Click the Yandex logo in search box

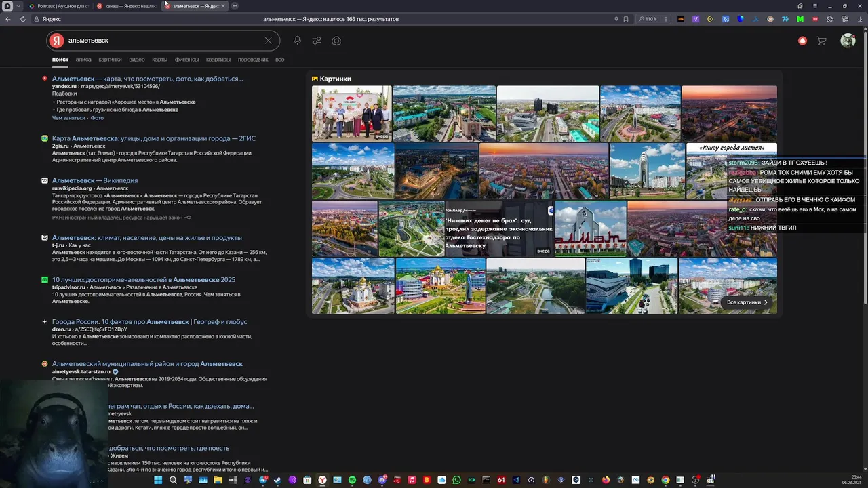(x=56, y=41)
